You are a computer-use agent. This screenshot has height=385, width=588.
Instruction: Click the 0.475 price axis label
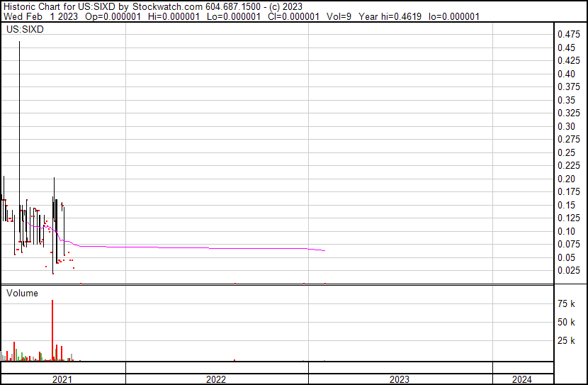pos(568,34)
